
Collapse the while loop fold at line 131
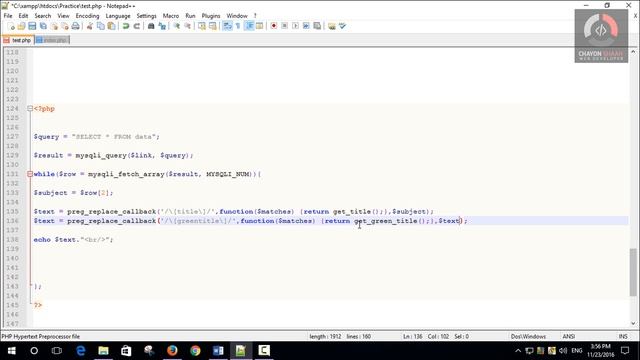point(30,174)
